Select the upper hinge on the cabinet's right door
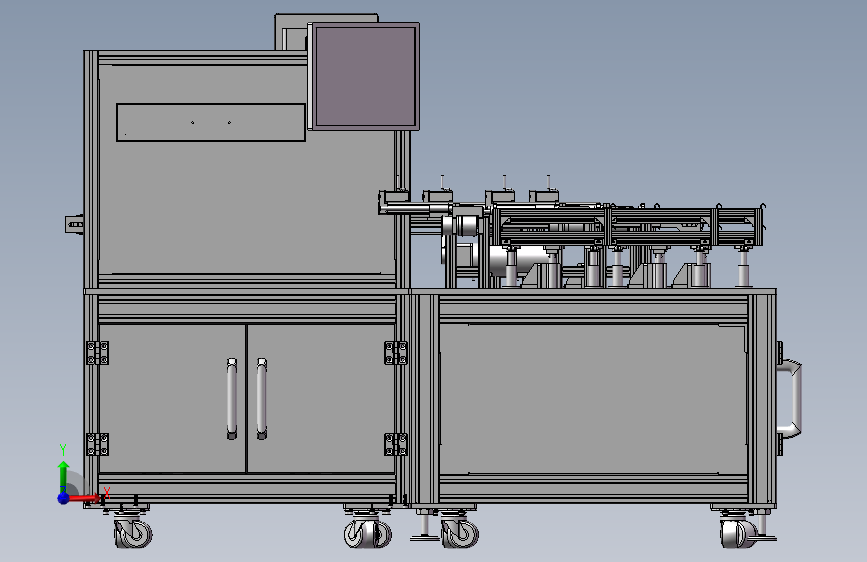Screen dimensions: 867x562 pyautogui.click(x=396, y=353)
